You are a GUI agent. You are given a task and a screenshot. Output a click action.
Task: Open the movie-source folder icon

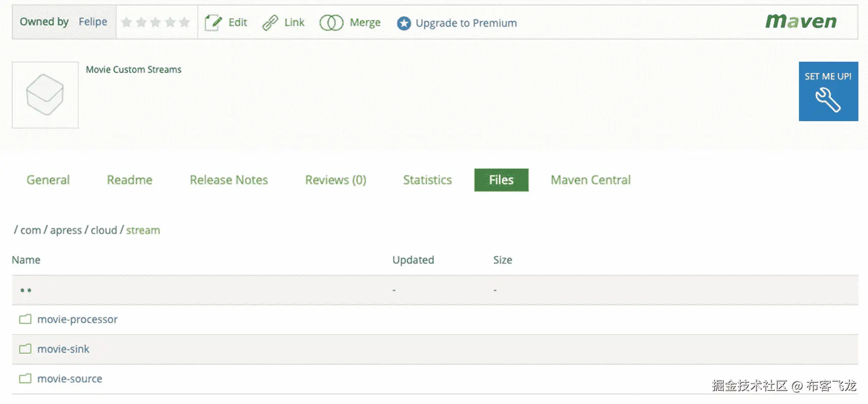click(x=25, y=379)
